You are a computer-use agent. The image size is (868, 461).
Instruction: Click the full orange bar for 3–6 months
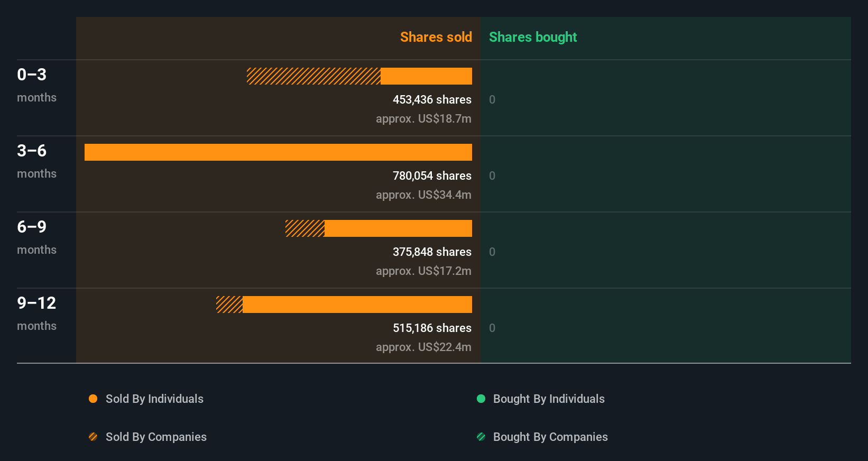coord(278,152)
